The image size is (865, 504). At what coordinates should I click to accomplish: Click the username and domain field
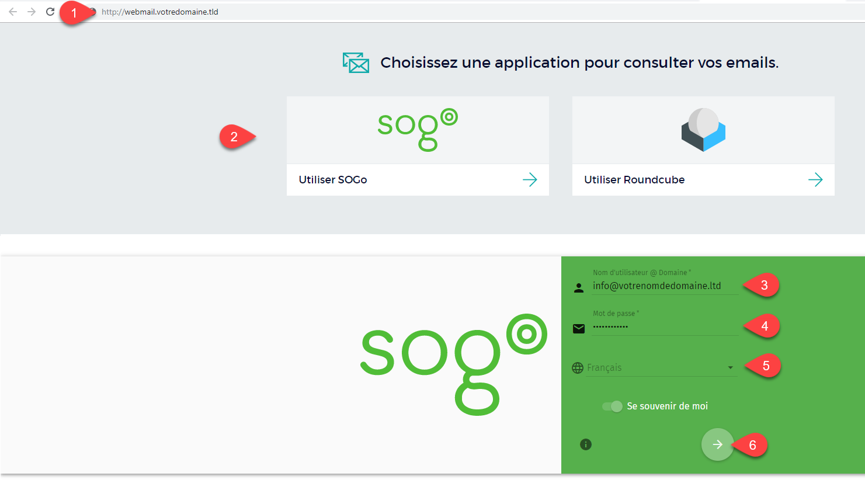[x=665, y=286]
